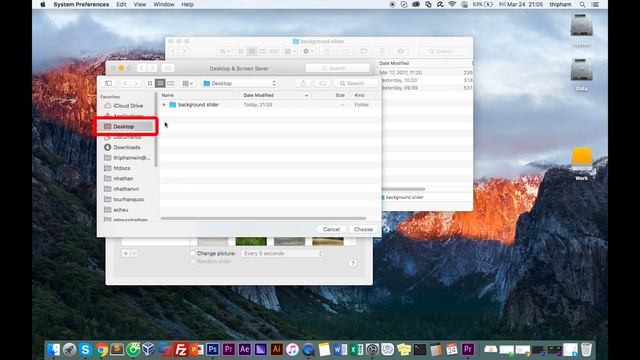Open After Effects from the Dock
640x360 pixels.
pos(244,349)
